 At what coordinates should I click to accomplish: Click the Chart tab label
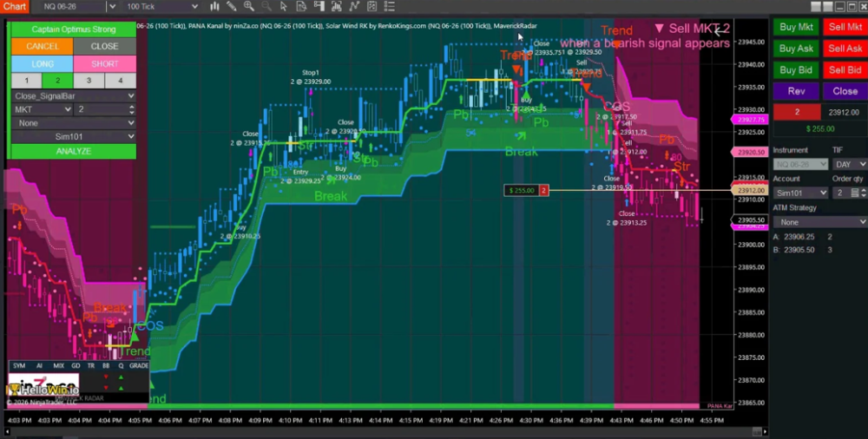pos(14,7)
